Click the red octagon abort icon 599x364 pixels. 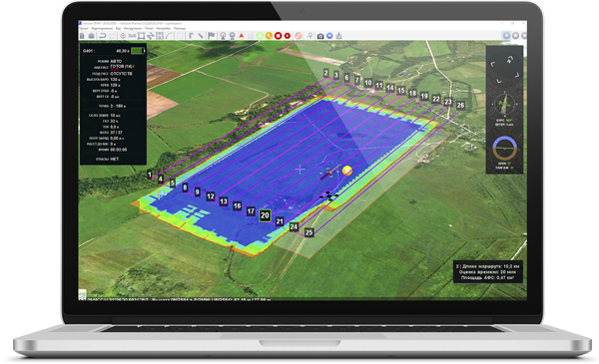coord(288,36)
